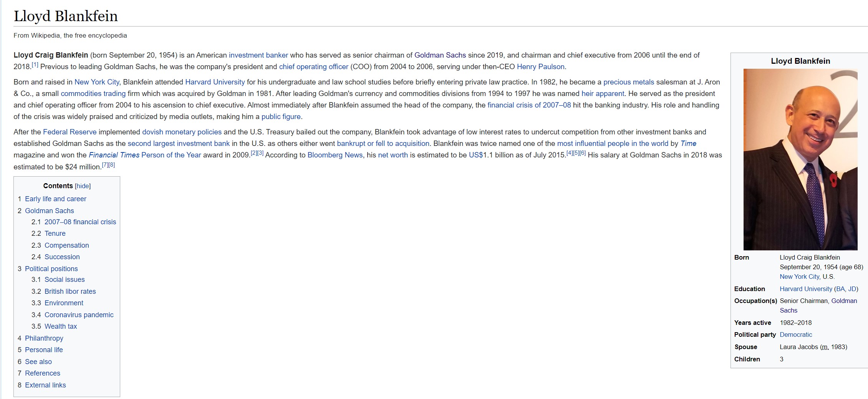Hide the Contents table via [hide]

point(83,186)
